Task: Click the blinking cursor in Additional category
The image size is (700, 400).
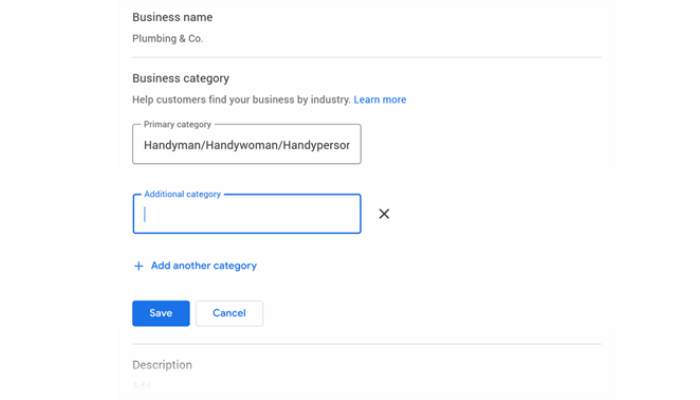Action: click(145, 214)
